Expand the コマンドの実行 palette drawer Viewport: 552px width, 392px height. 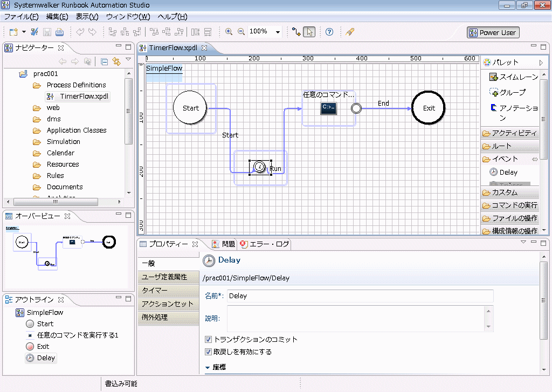(510, 205)
